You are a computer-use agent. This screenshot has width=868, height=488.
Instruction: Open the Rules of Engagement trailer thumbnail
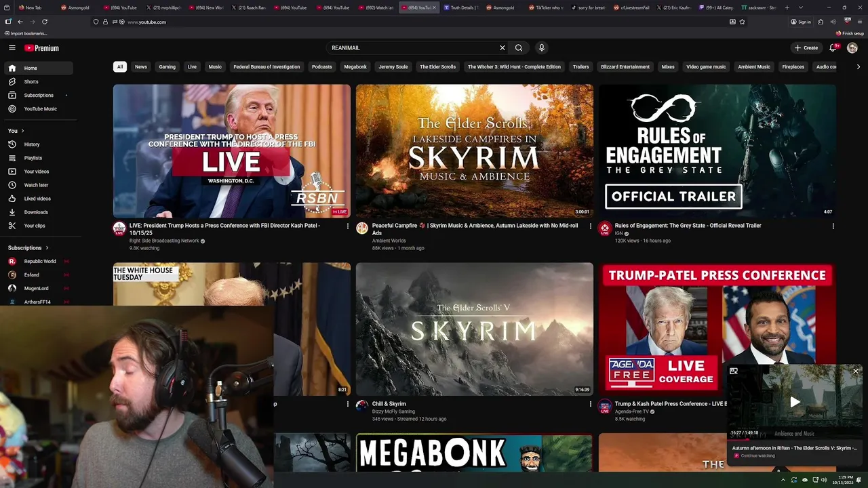717,150
